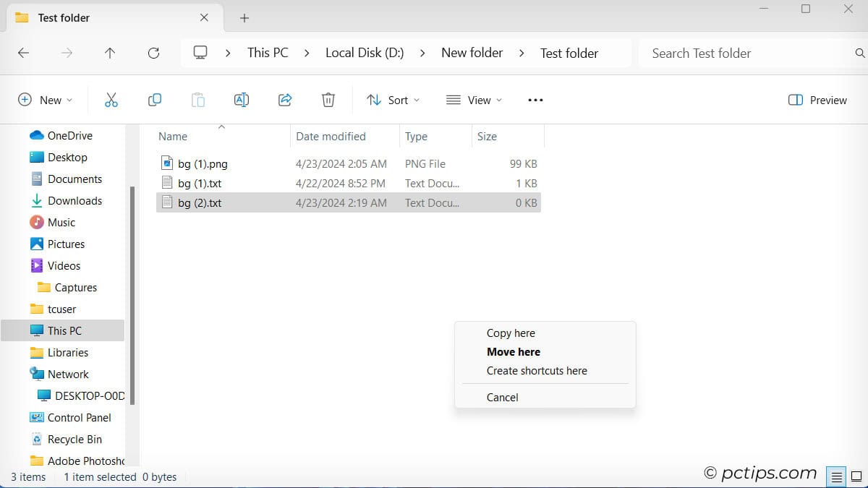Image resolution: width=868 pixels, height=488 pixels.
Task: Choose Move here from the context menu
Action: tap(514, 351)
